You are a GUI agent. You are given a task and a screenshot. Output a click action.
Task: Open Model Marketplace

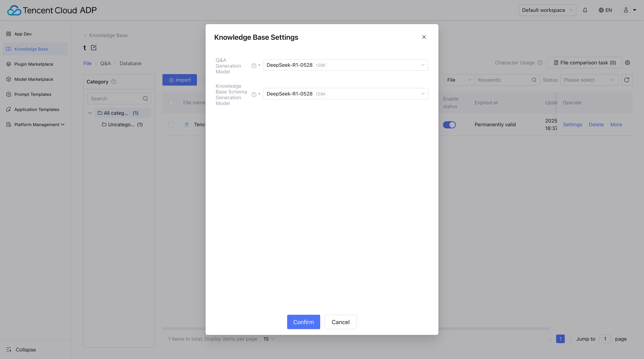[x=36, y=79]
